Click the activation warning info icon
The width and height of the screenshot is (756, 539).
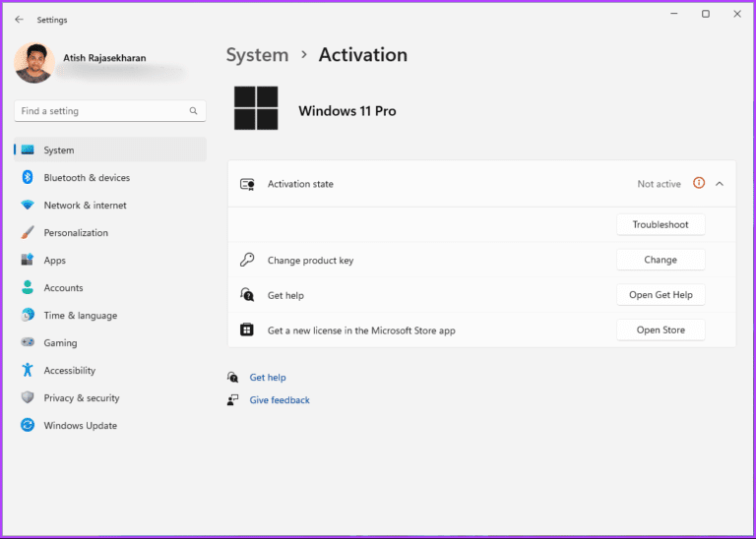click(699, 184)
